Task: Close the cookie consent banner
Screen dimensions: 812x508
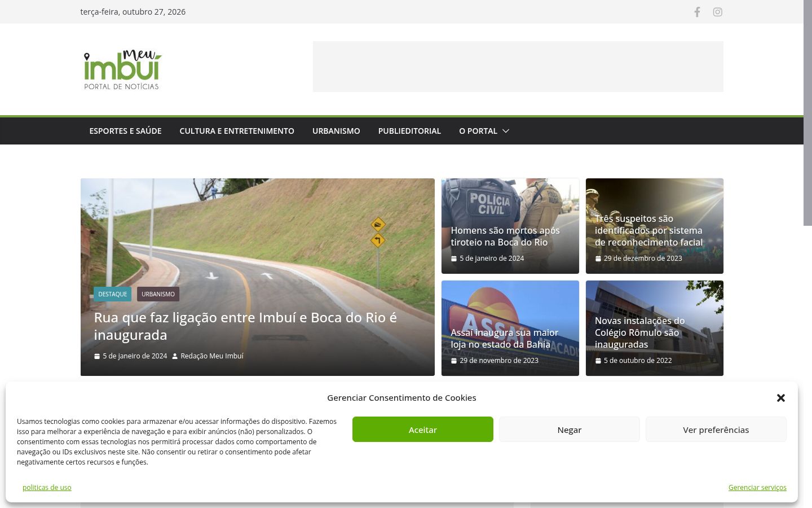Action: [x=780, y=398]
